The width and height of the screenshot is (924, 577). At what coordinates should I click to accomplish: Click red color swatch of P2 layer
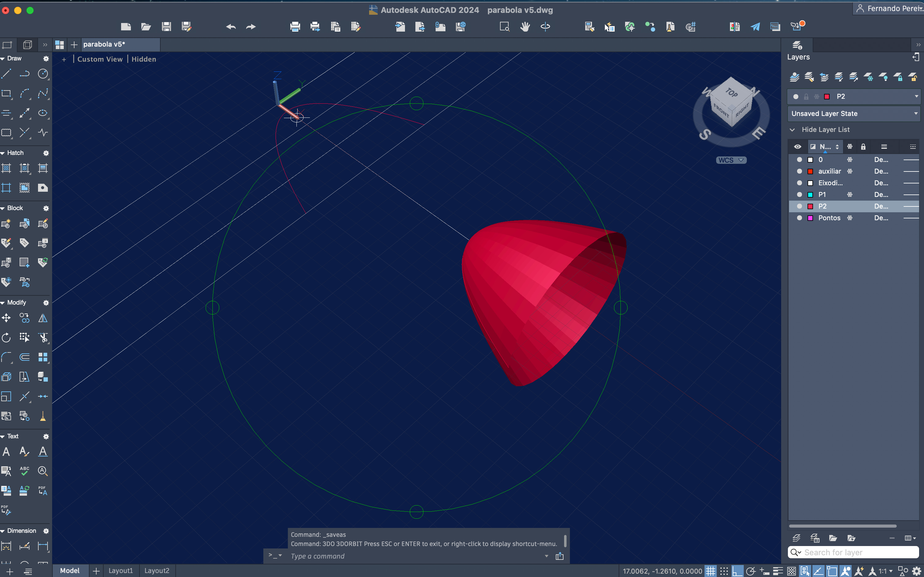coord(810,206)
